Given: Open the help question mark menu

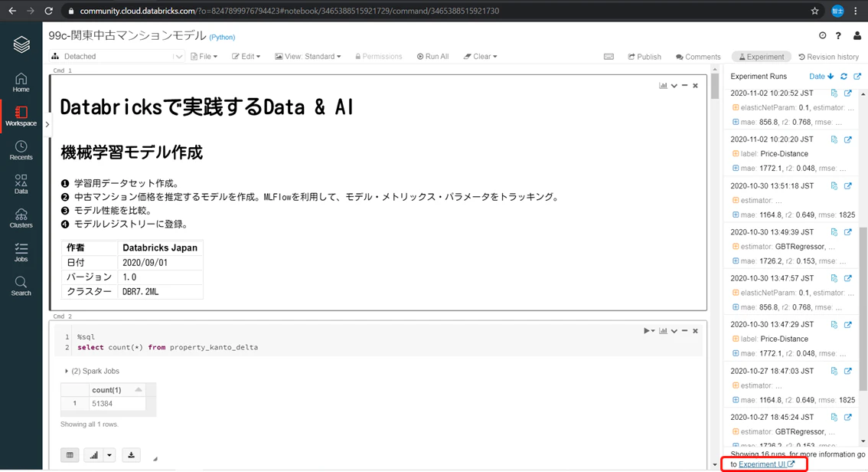Looking at the screenshot, I should [838, 35].
